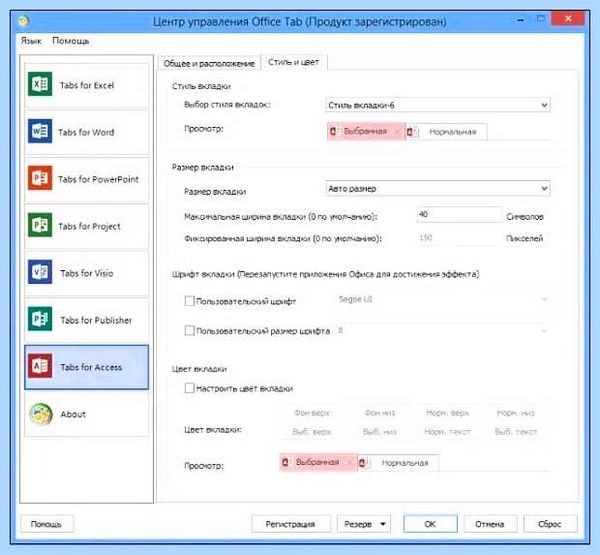Click the Visio icon in sidebar
Viewport: 600px width, 555px height.
click(40, 272)
